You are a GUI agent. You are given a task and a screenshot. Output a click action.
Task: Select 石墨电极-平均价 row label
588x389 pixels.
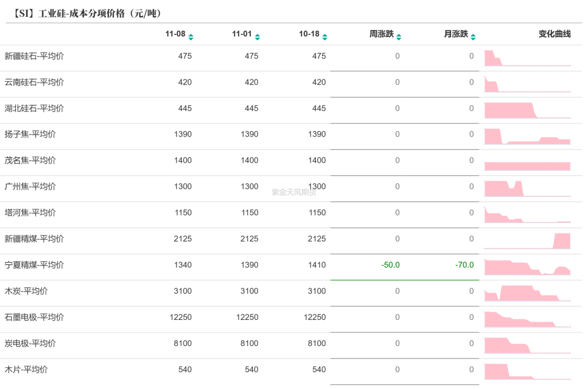(34, 317)
